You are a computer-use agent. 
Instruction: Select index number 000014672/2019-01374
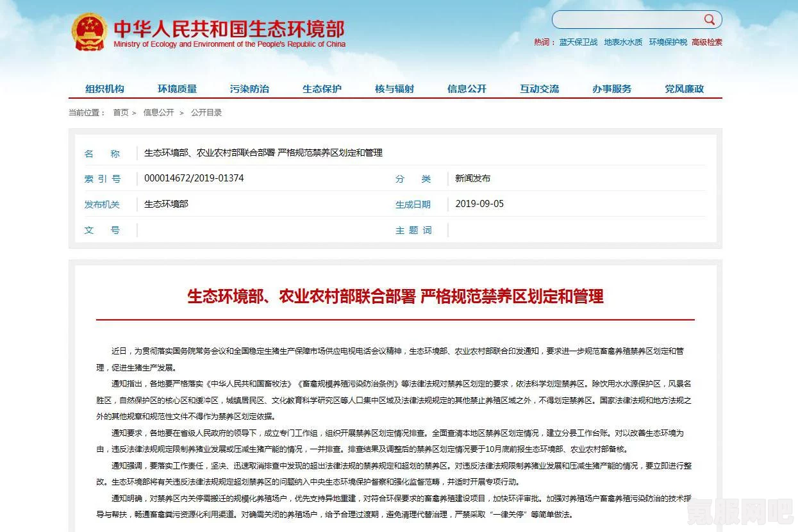point(194,178)
